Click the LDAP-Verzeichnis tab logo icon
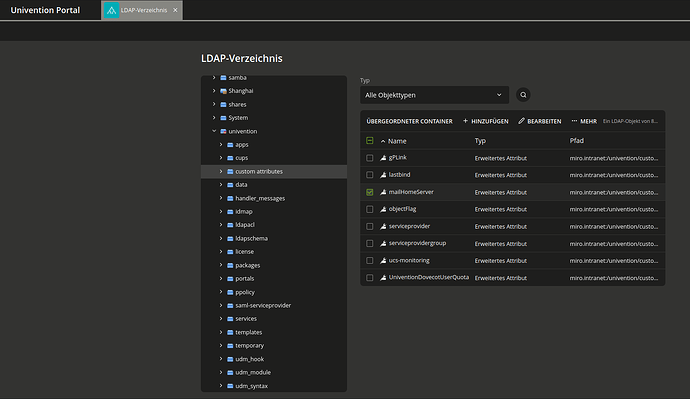 tap(111, 10)
